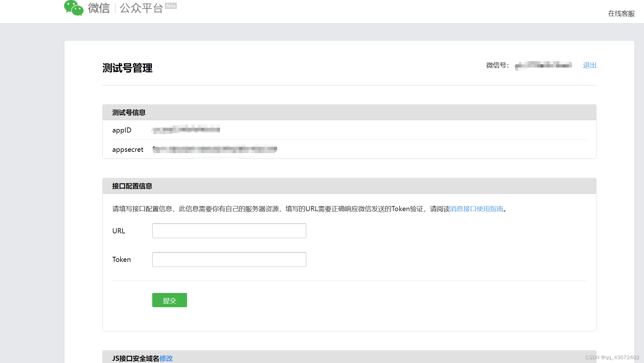Viewport: 644px width, 363px height.
Task: Click the Beta badge next to platform title
Action: [x=171, y=6]
